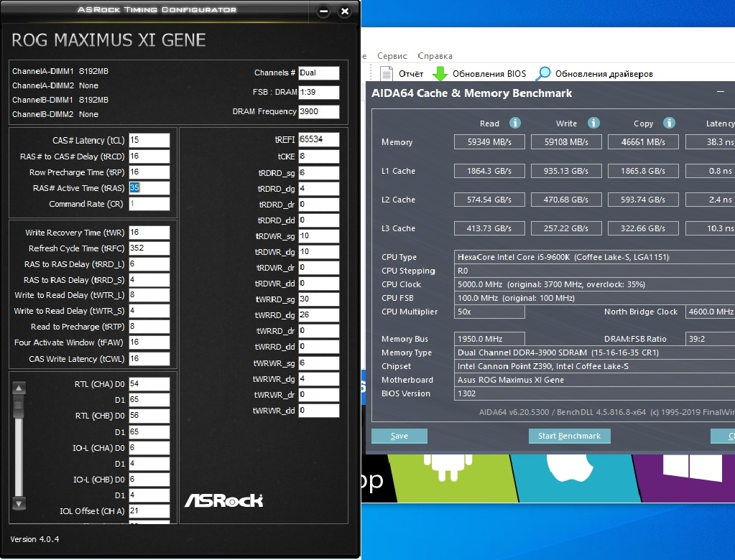Click the IOL Offset (CH A) field
Viewport: 735px width, 560px height.
[149, 511]
